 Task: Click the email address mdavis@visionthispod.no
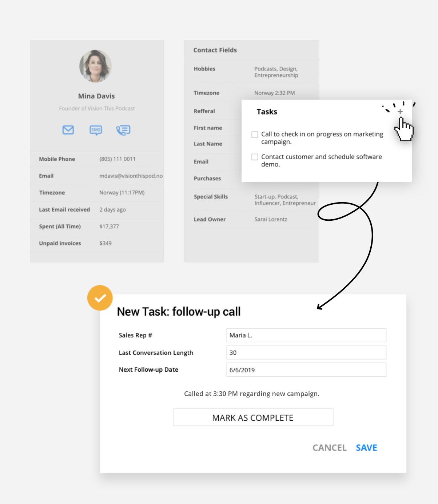pyautogui.click(x=131, y=176)
